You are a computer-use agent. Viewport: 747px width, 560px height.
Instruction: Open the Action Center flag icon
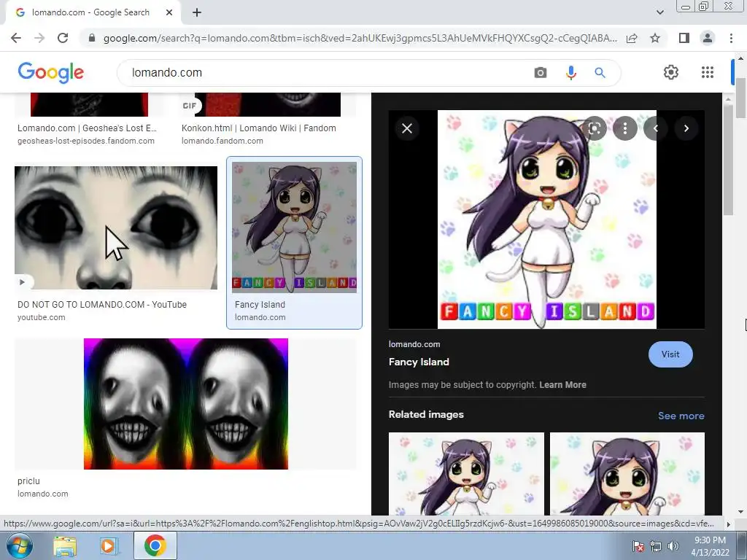[638, 546]
